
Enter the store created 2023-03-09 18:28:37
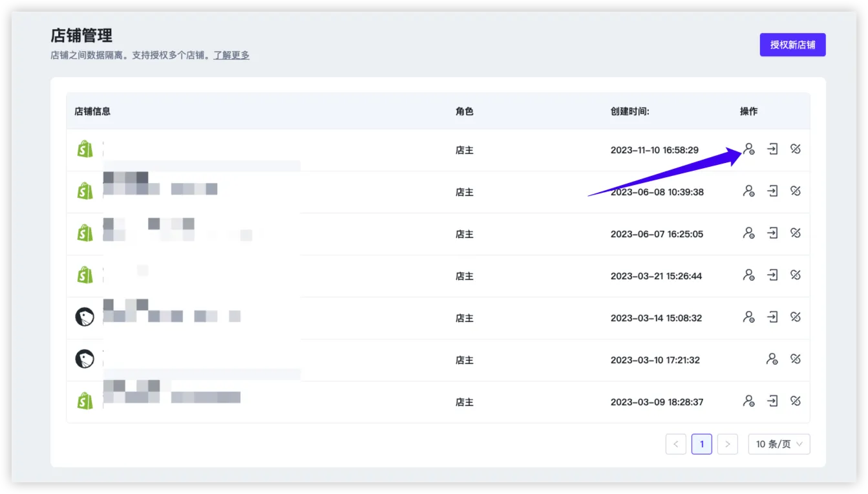pyautogui.click(x=772, y=402)
